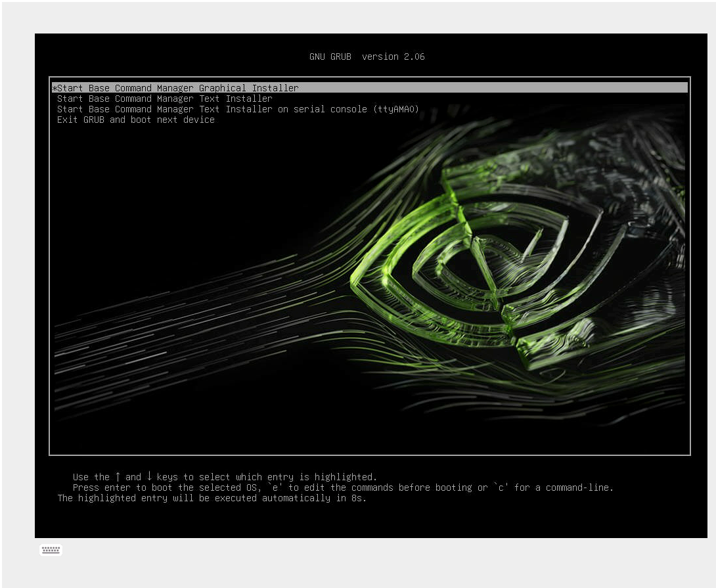Click the GNU GRUB version 2.06 title
This screenshot has width=716, height=588.
(x=367, y=57)
